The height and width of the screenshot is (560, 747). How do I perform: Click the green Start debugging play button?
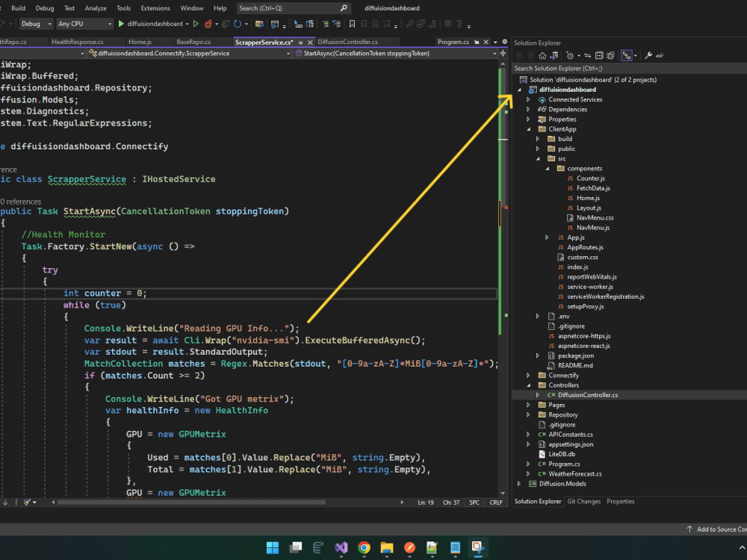121,24
